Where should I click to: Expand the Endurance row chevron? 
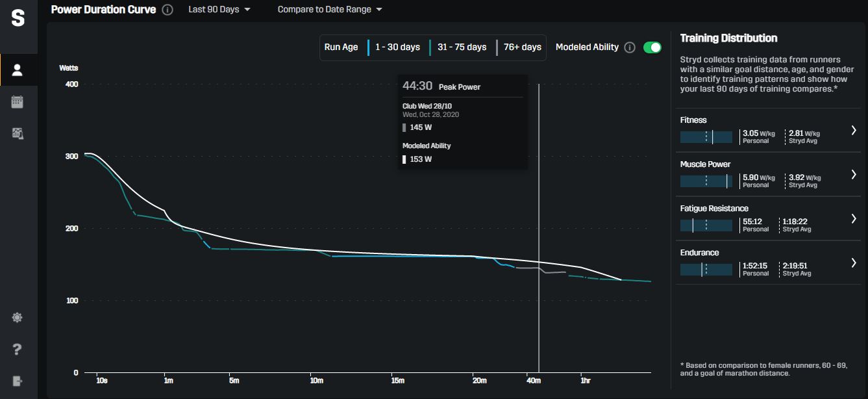click(854, 263)
